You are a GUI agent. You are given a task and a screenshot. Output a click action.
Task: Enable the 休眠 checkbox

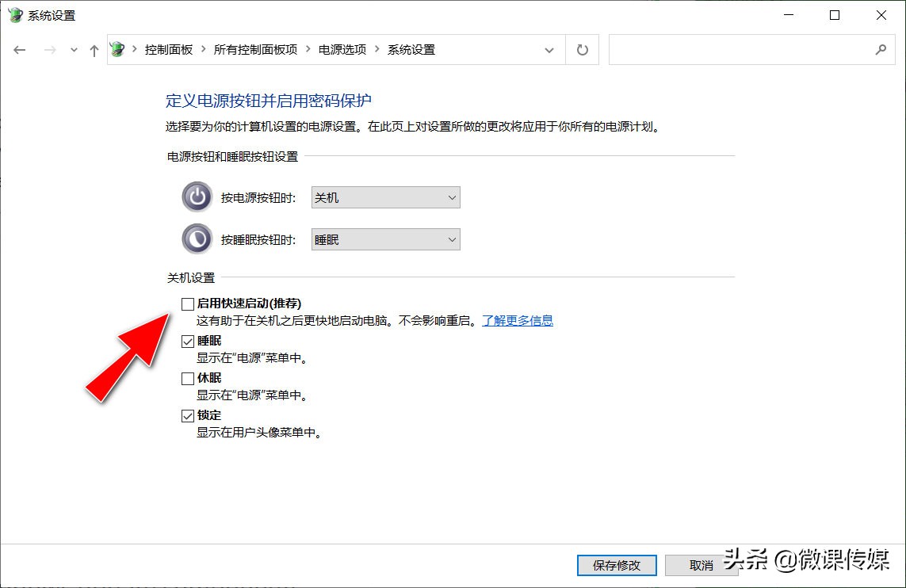[x=187, y=378]
